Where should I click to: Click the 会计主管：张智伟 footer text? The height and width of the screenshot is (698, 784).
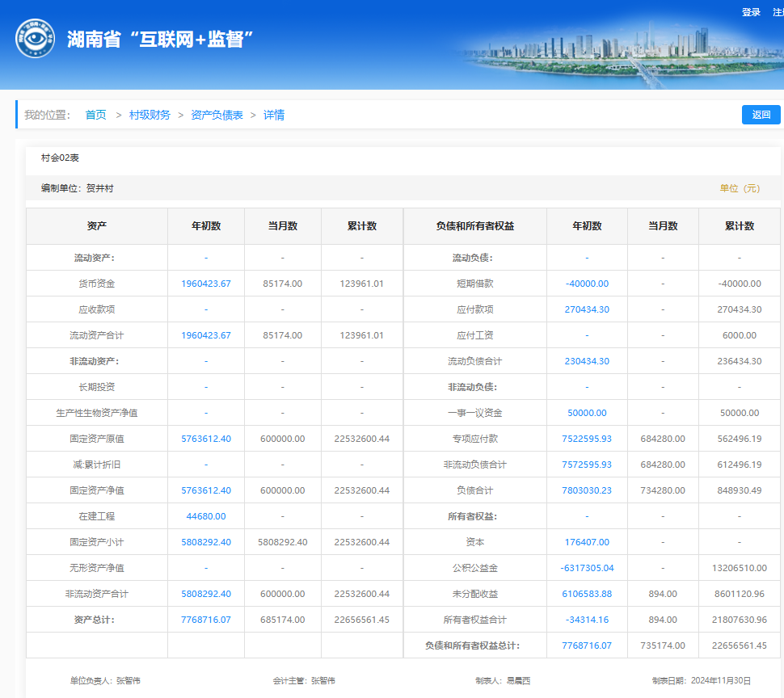pyautogui.click(x=304, y=680)
